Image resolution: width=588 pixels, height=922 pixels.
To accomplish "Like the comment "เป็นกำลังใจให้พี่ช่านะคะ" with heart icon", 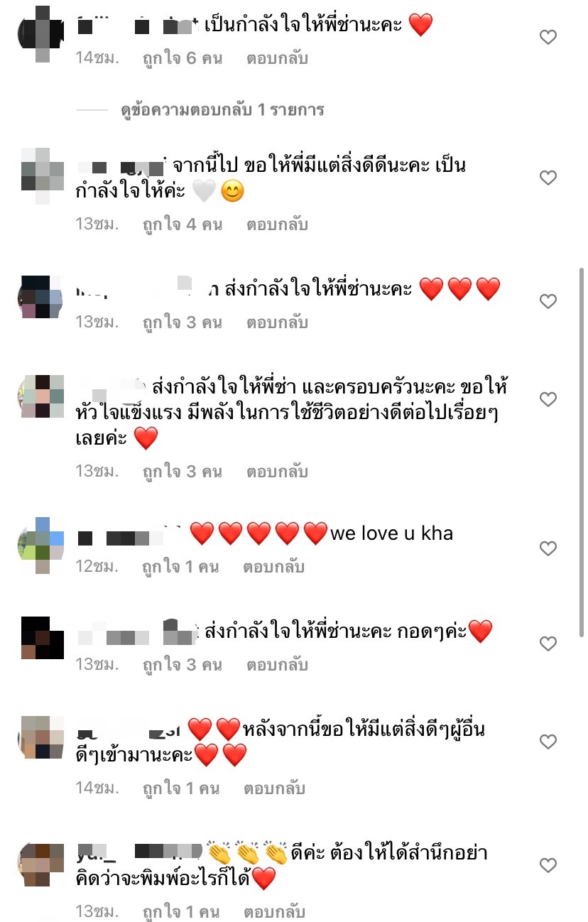I will pos(548,38).
